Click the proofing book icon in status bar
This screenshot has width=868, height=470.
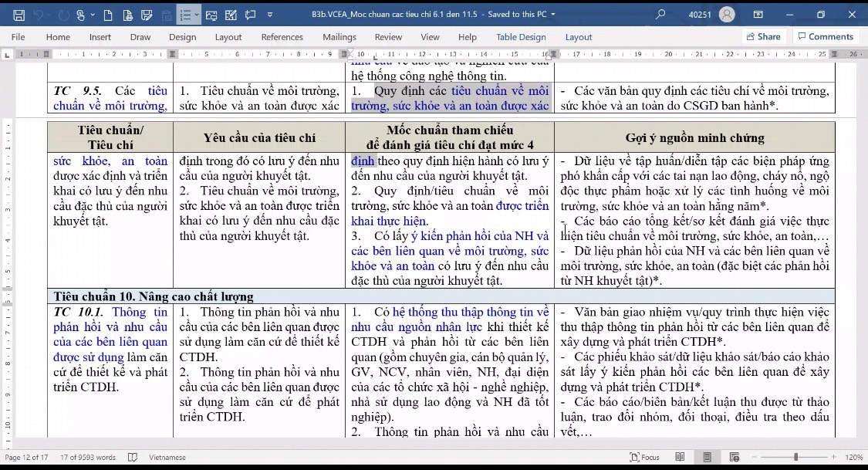coord(133,458)
